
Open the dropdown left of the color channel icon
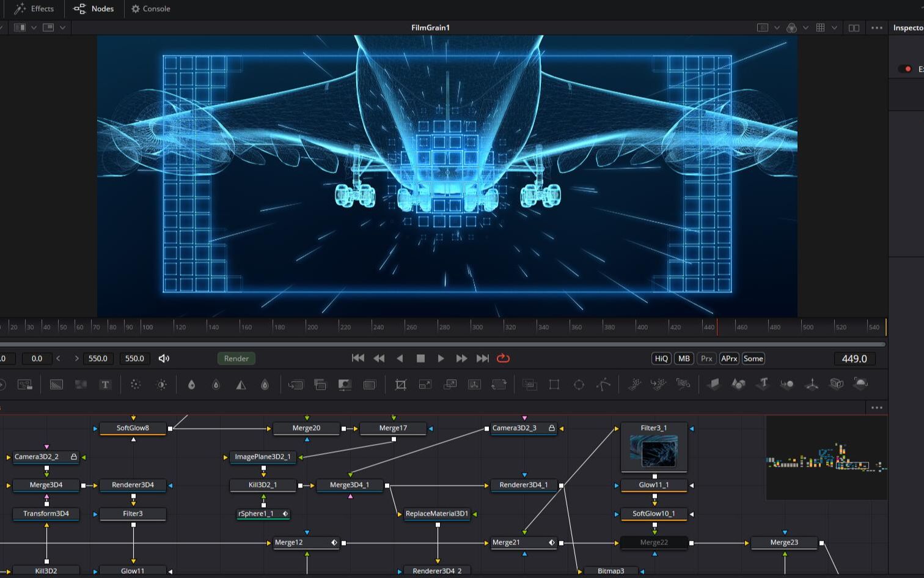[x=777, y=28]
